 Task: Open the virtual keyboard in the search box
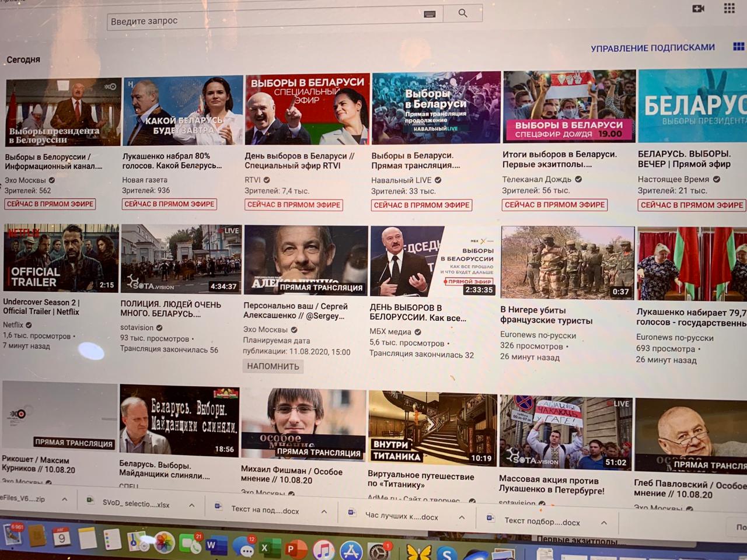coord(430,14)
